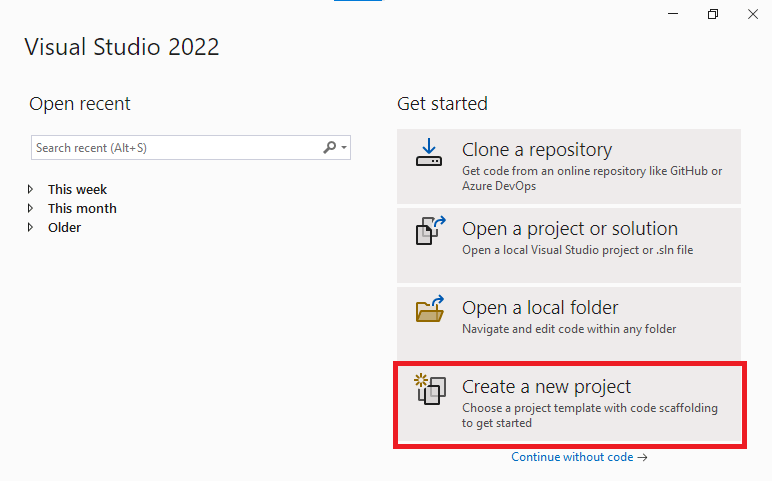Screen dimensions: 772x481
Task: Click the magnifier icon in Search recent
Action: [329, 147]
